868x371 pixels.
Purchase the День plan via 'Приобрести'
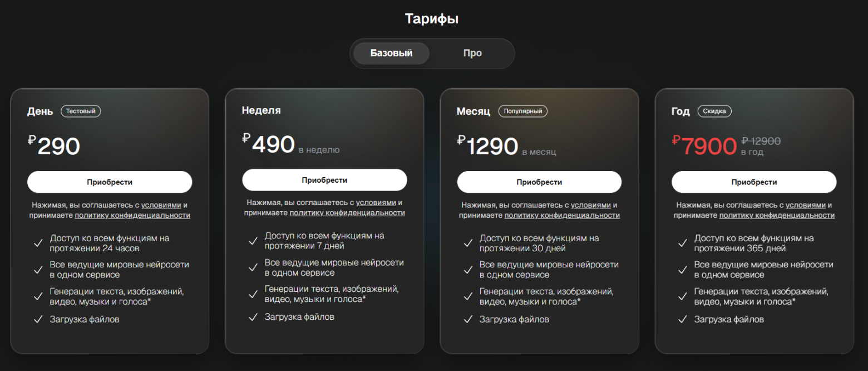[110, 182]
